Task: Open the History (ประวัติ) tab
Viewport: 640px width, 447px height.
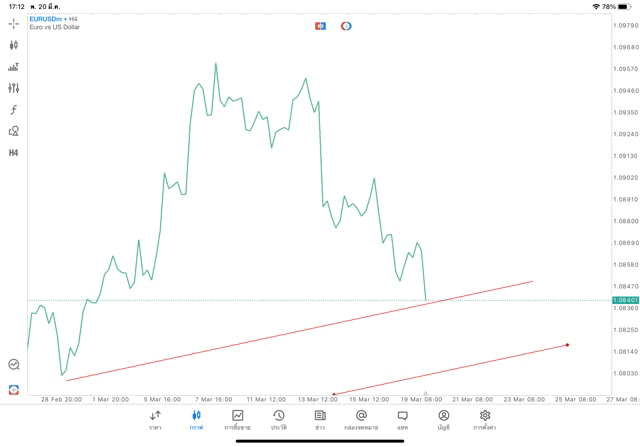Action: pyautogui.click(x=279, y=419)
